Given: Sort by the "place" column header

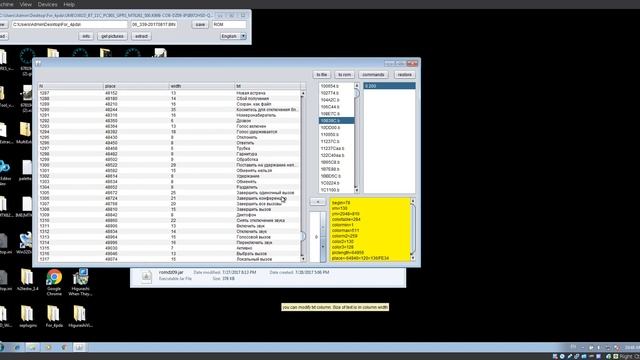Looking at the screenshot, I should click(136, 86).
